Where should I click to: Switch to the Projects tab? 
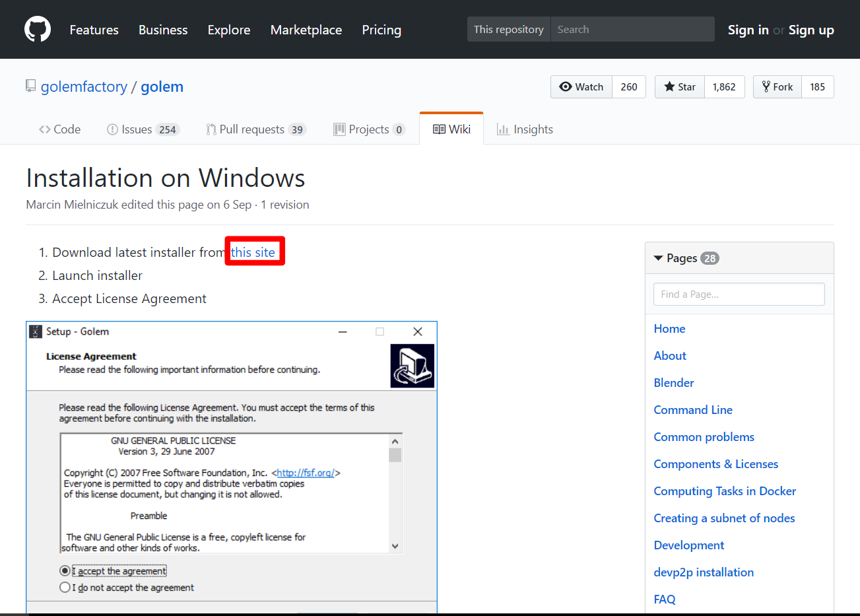click(x=370, y=129)
